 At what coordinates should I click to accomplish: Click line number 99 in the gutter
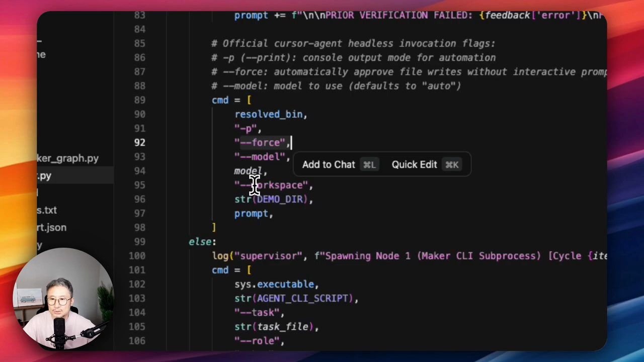139,242
